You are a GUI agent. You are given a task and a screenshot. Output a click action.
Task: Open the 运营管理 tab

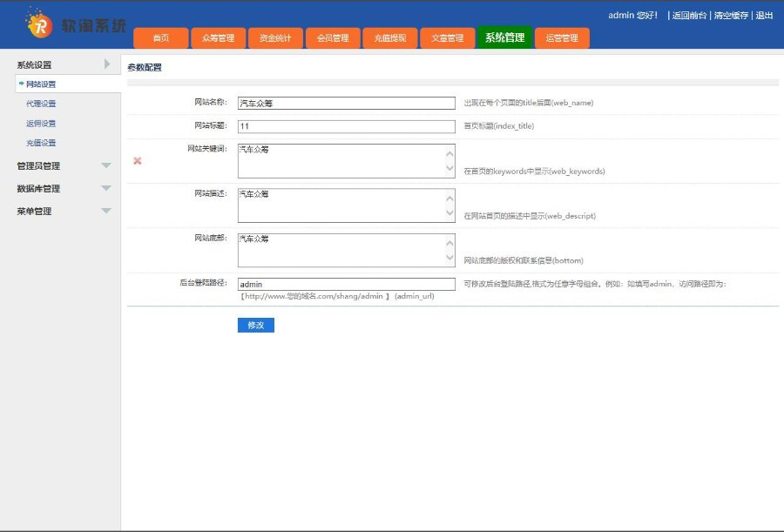(562, 38)
